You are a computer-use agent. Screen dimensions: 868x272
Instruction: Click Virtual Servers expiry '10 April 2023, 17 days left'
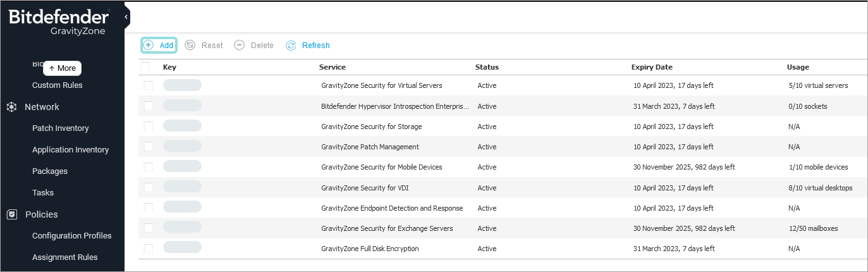673,85
